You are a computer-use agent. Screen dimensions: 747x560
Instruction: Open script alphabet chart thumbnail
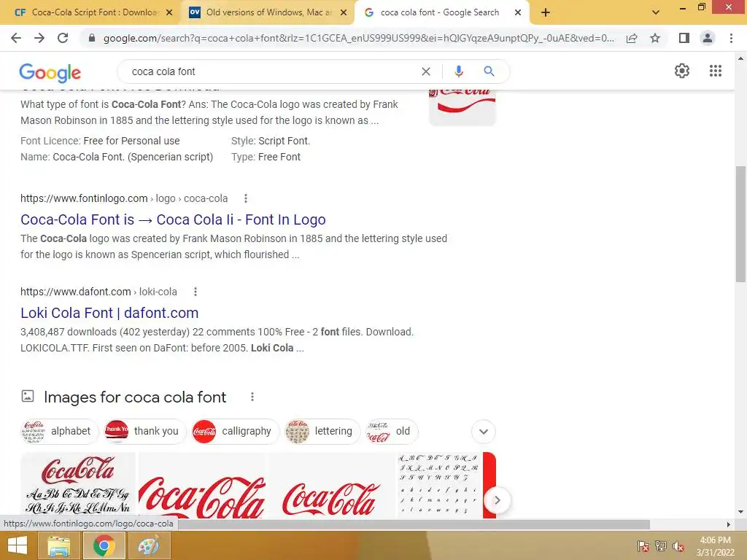click(x=440, y=485)
